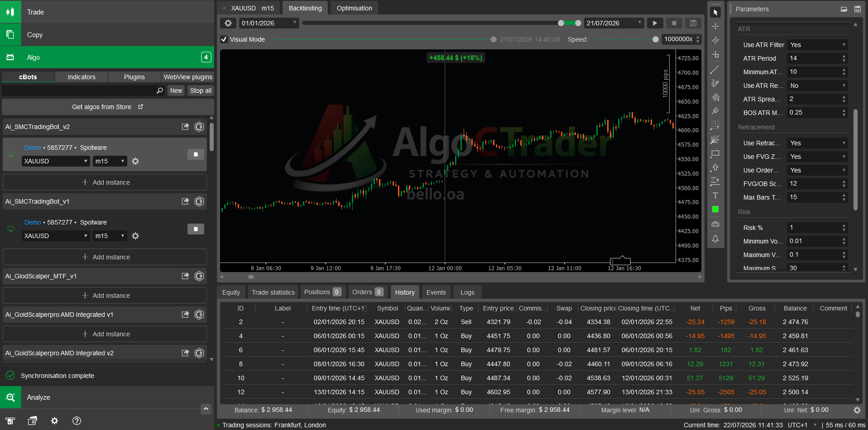Image resolution: width=868 pixels, height=430 pixels.
Task: Open settings gear for Ai_SMCTradingBot_v2 instance
Action: point(135,161)
